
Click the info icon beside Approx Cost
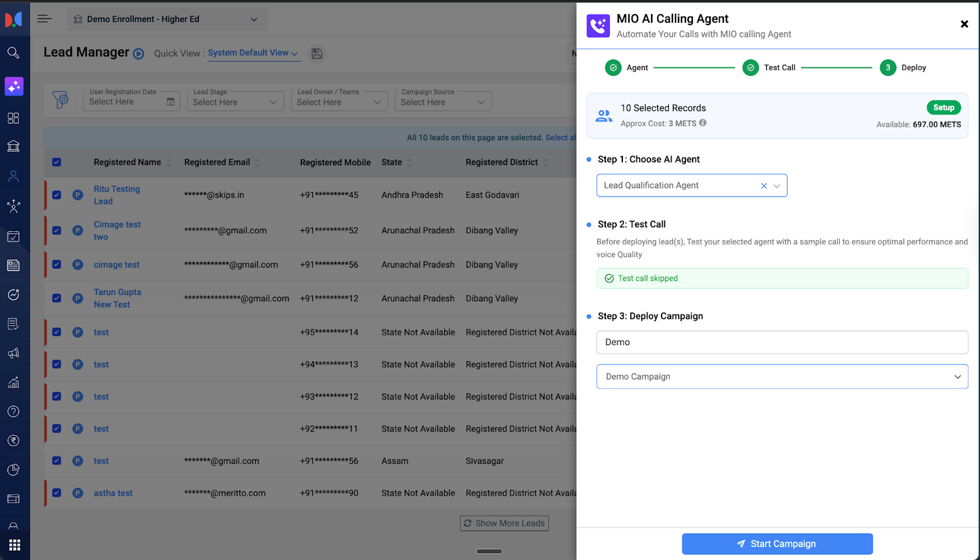(703, 123)
